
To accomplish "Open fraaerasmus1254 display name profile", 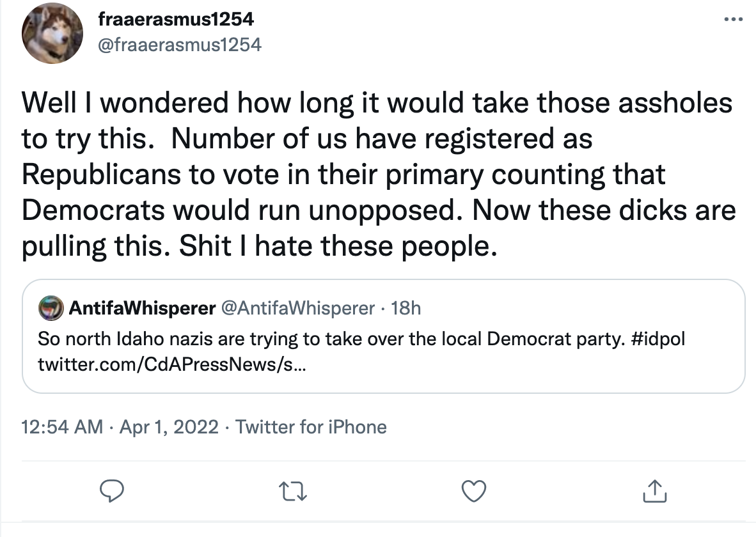I will (x=176, y=19).
